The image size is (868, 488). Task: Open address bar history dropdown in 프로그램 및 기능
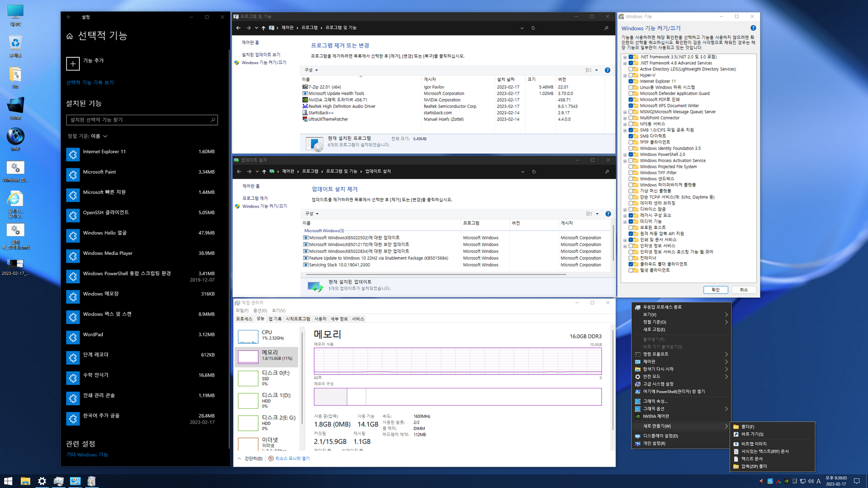(x=522, y=28)
